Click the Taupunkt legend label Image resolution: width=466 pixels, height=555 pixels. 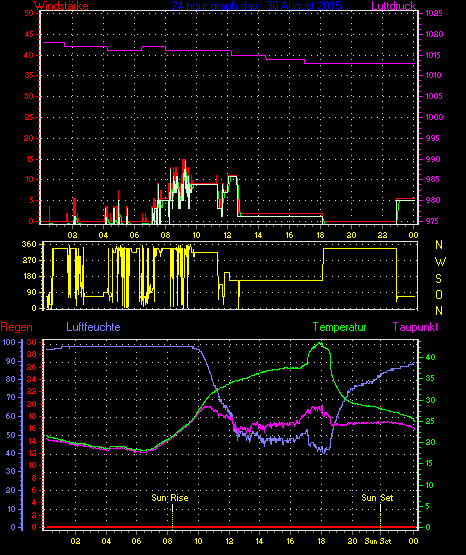click(x=415, y=327)
